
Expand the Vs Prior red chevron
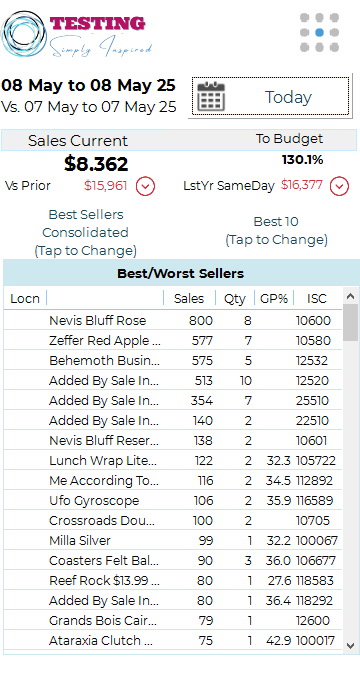tap(146, 186)
